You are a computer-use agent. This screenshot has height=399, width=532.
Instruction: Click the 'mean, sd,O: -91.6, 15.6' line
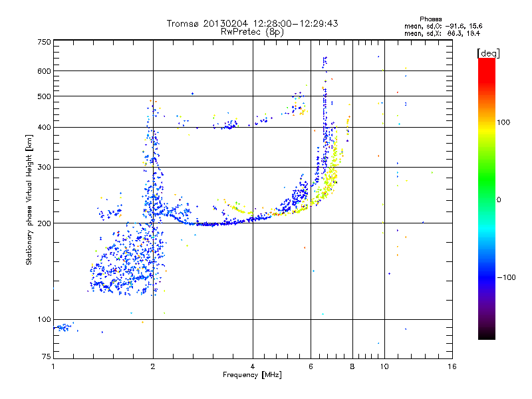tap(443, 26)
